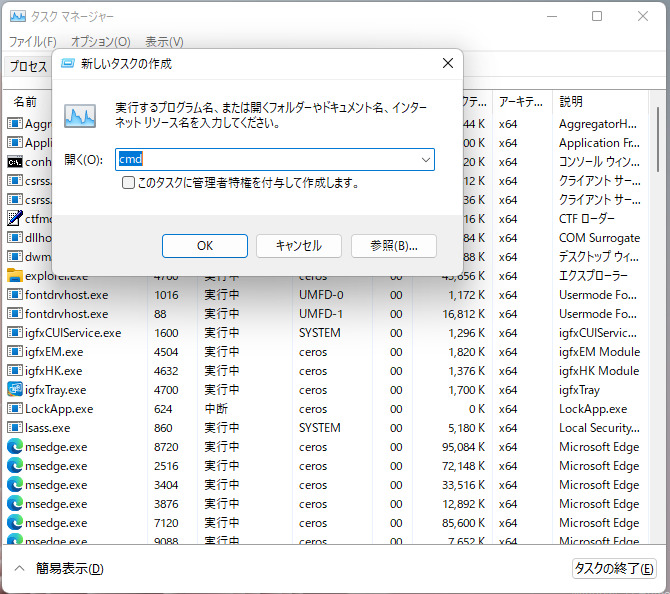Enable the administrator privileges checkbox

(x=129, y=183)
